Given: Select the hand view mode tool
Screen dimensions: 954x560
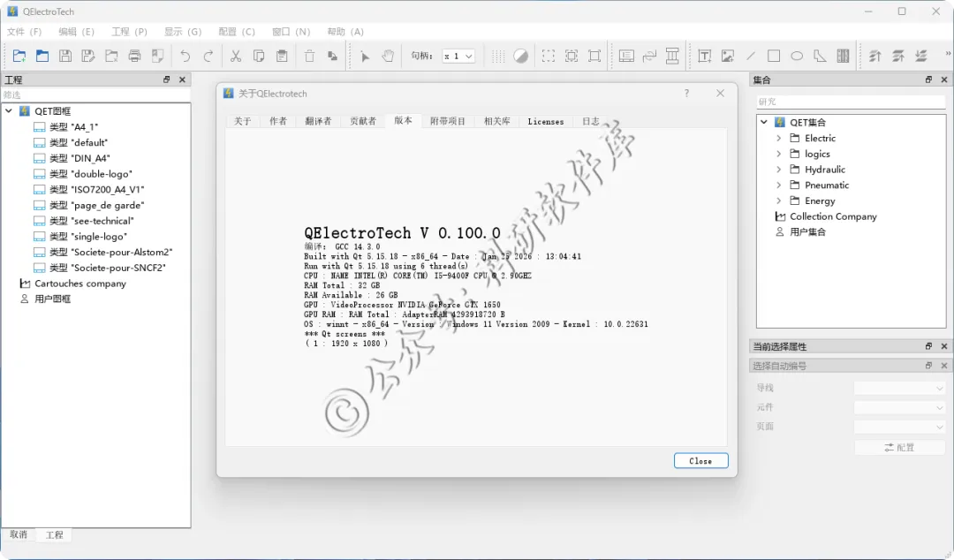Looking at the screenshot, I should point(388,56).
